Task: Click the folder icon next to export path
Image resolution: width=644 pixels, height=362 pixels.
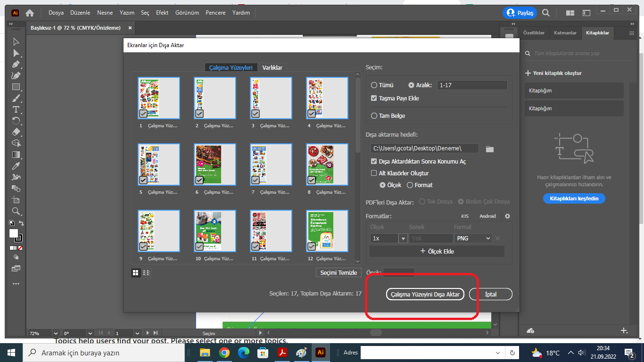Action: tap(489, 148)
